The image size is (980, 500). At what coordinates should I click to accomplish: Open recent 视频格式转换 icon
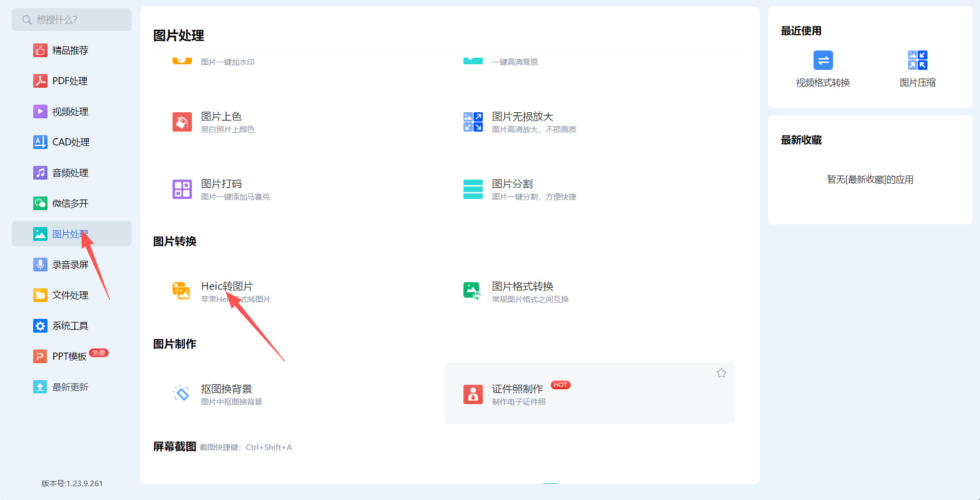click(x=823, y=60)
